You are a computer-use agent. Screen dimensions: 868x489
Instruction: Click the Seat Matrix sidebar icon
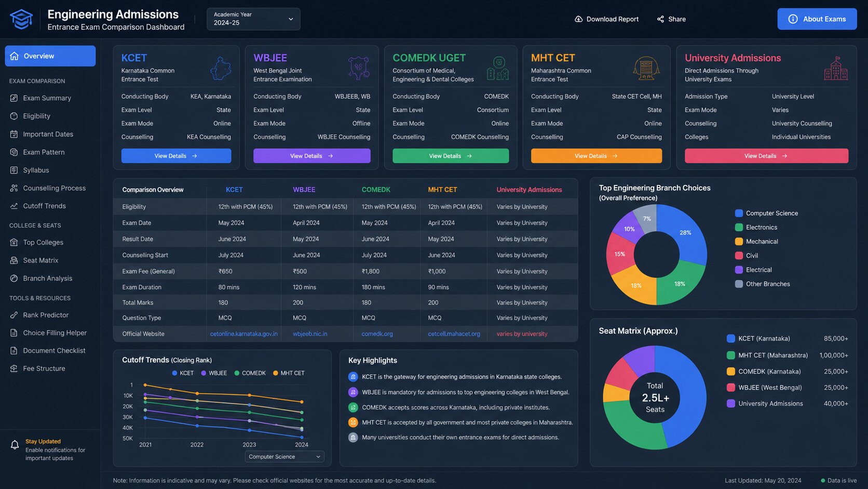tap(14, 260)
